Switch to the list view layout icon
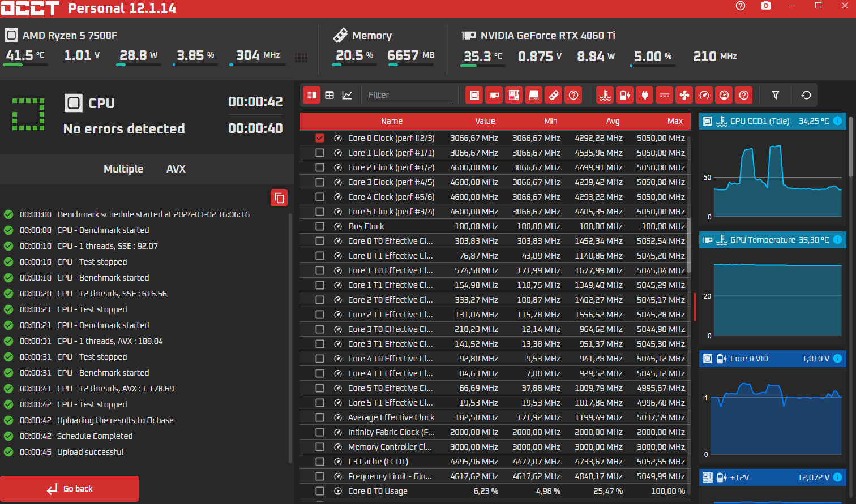 click(312, 95)
